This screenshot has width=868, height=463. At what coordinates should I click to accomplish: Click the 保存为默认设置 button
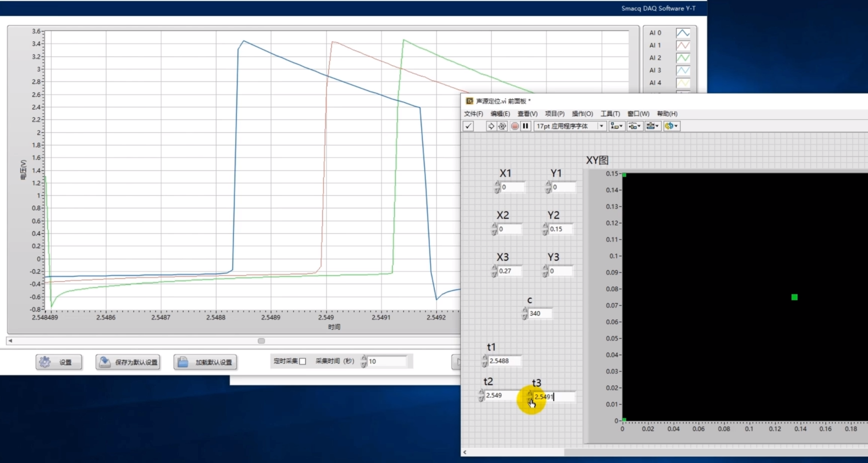[x=128, y=362]
